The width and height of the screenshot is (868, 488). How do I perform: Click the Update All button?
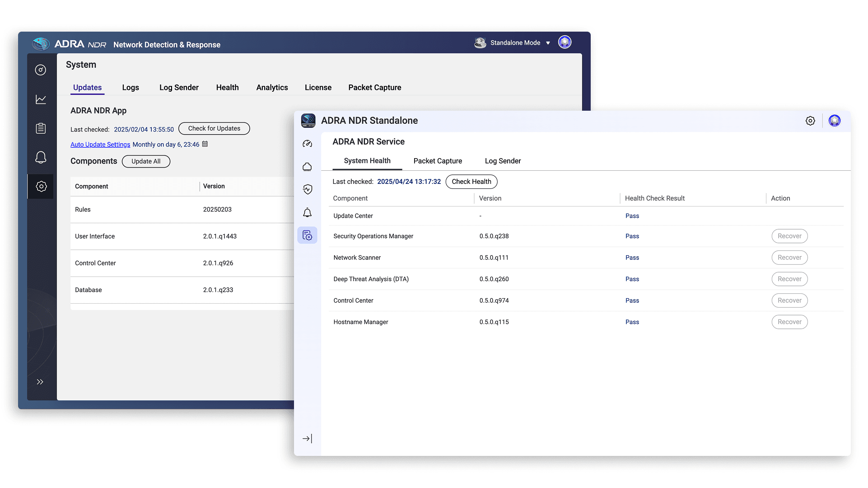pyautogui.click(x=146, y=162)
